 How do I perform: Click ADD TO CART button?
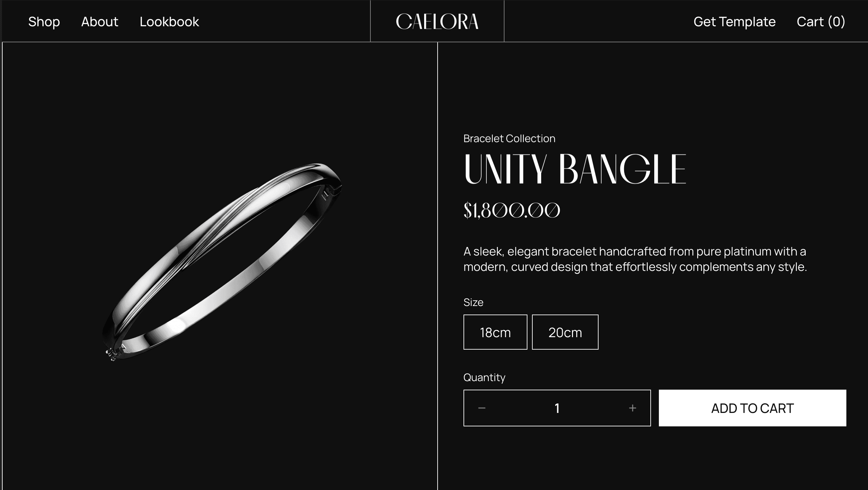tap(752, 408)
